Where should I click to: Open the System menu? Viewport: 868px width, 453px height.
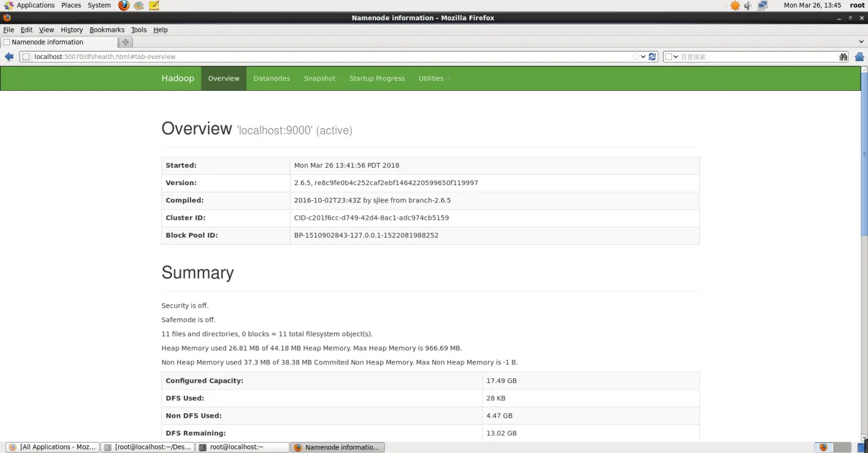click(99, 5)
